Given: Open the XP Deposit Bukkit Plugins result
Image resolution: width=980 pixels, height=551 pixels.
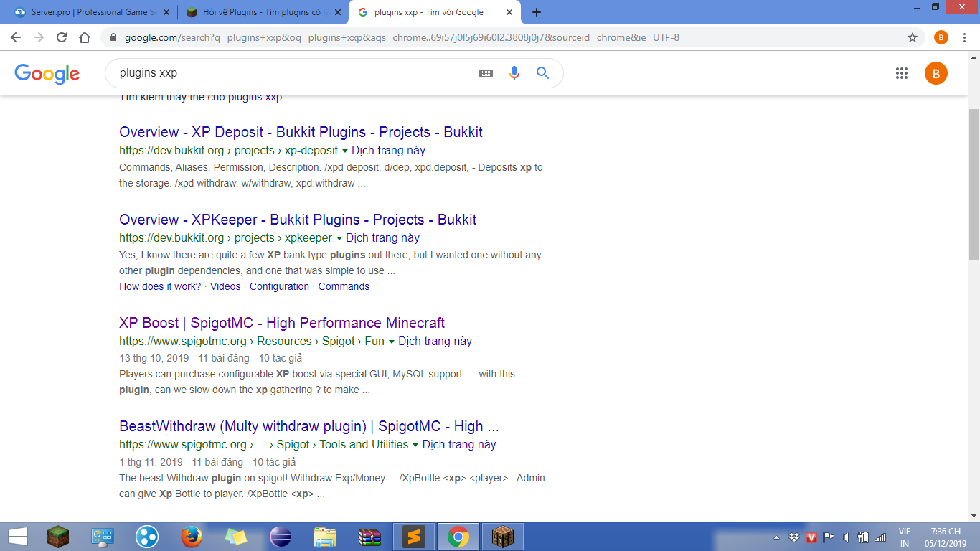Looking at the screenshot, I should 301,132.
